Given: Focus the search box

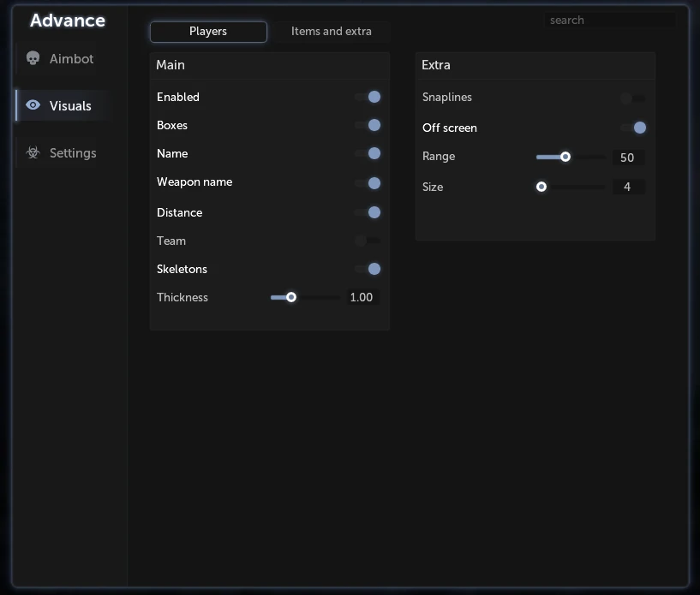Looking at the screenshot, I should coord(610,20).
